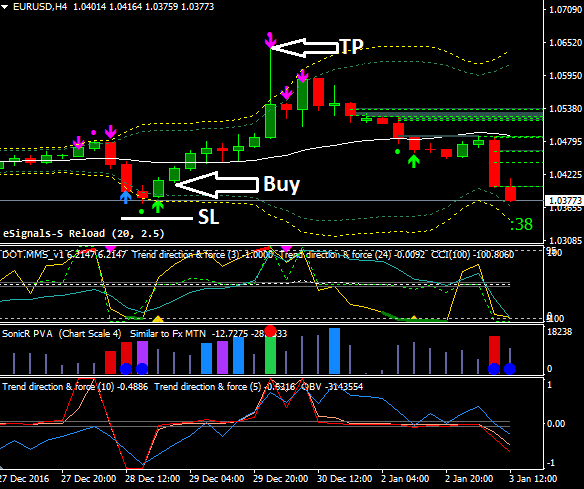Screen dimensions: 584x489
Task: Click the tallest blue volume bar near 30 Dec 12:00
Action: coord(334,351)
